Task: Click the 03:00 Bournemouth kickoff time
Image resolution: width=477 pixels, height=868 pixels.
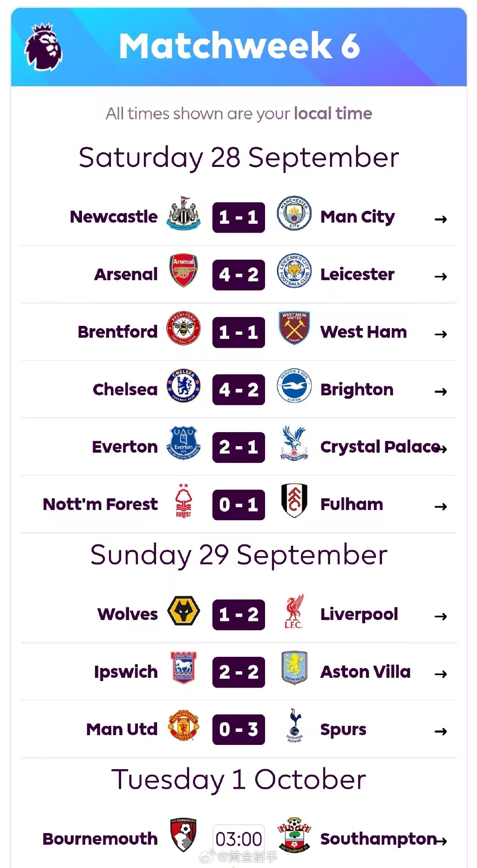Action: coord(238,839)
